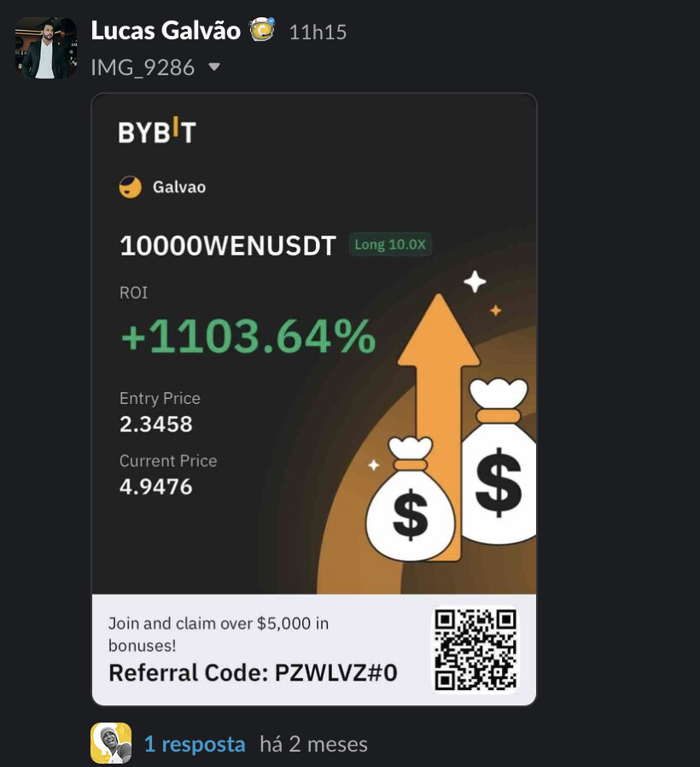Viewport: 700px width, 767px height.
Task: Open the 1 resposta thread link
Action: point(195,744)
